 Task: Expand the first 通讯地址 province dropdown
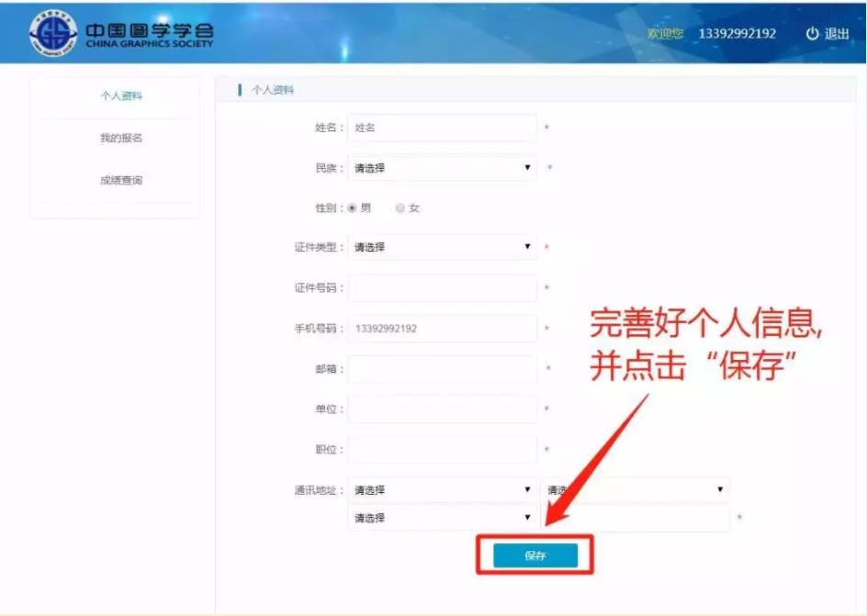442,490
